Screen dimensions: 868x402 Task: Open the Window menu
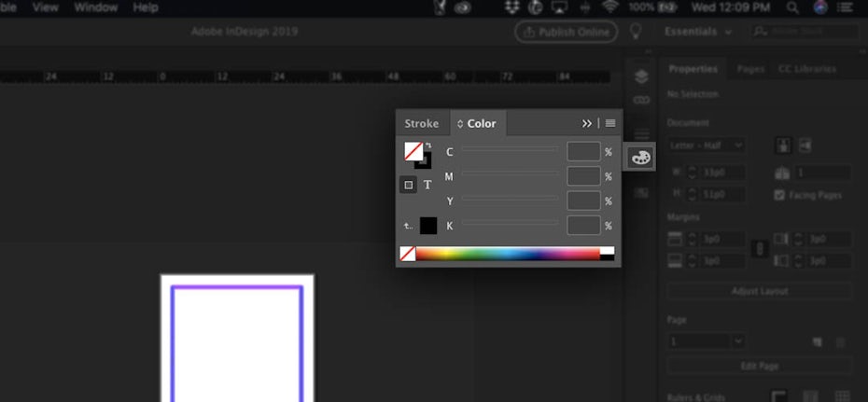pos(96,7)
